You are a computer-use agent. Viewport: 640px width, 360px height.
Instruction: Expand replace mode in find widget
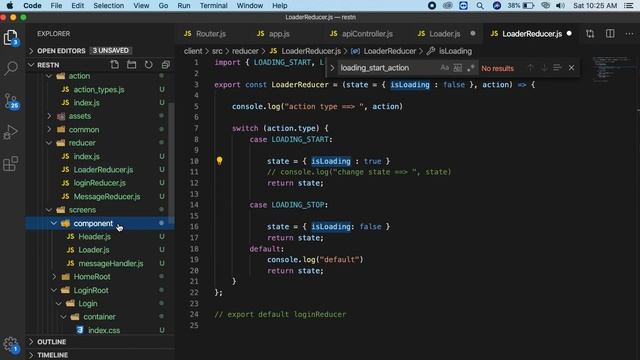pos(332,68)
